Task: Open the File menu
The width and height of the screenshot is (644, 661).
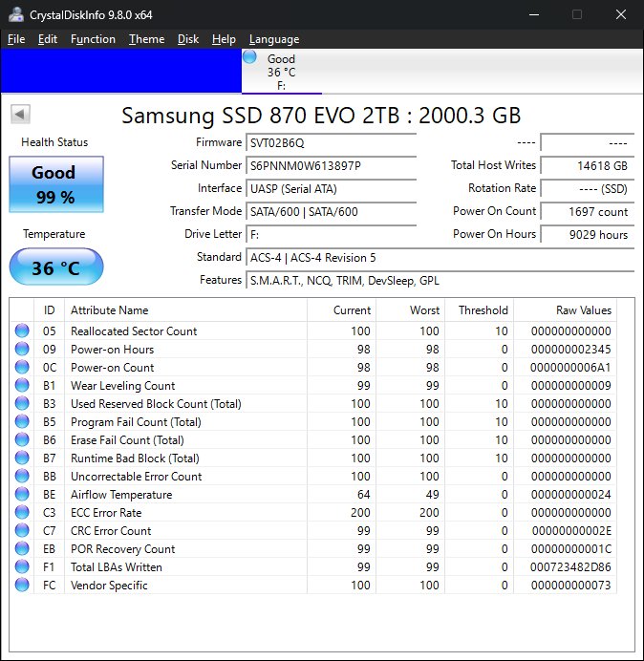Action: pyautogui.click(x=16, y=39)
